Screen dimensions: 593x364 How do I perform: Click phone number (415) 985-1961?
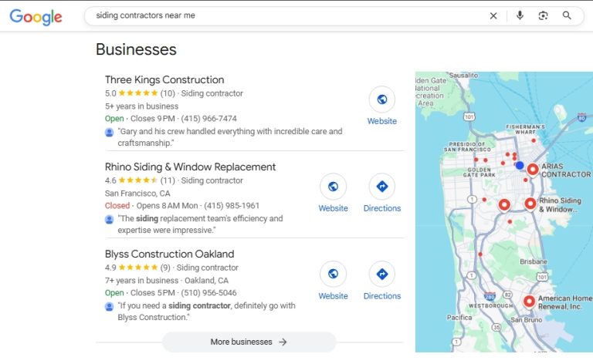pos(232,206)
